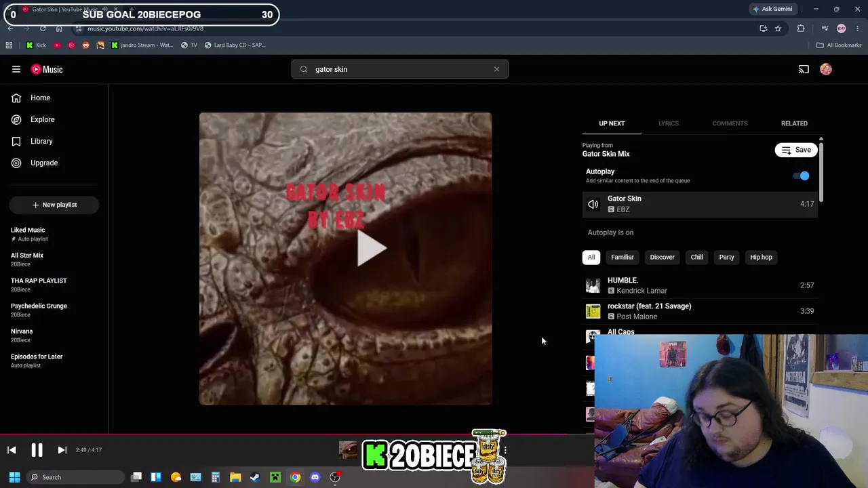Switch to the COMMENTS tab
868x488 pixels.
(x=730, y=123)
